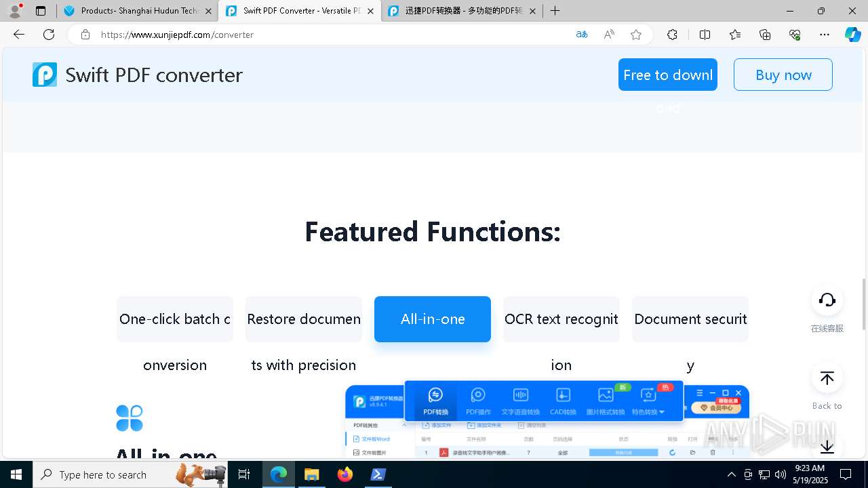Switch to Products- Shanghai Hudun Tech tab
868x488 pixels.
(138, 11)
